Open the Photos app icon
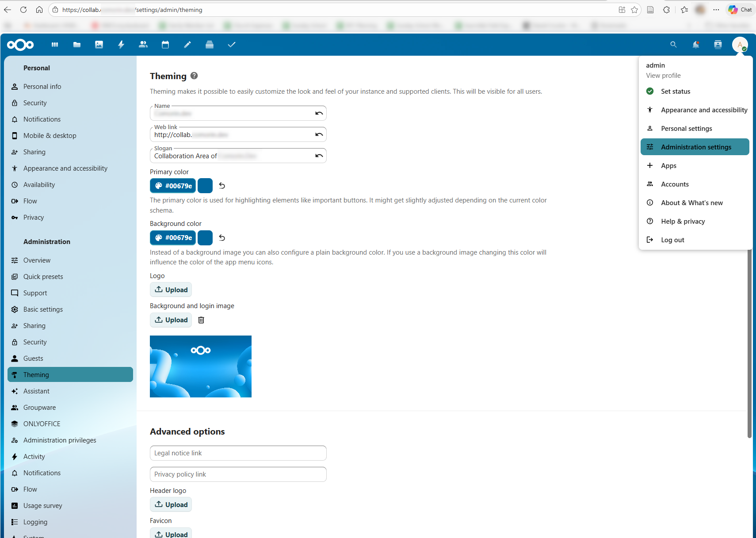 99,45
